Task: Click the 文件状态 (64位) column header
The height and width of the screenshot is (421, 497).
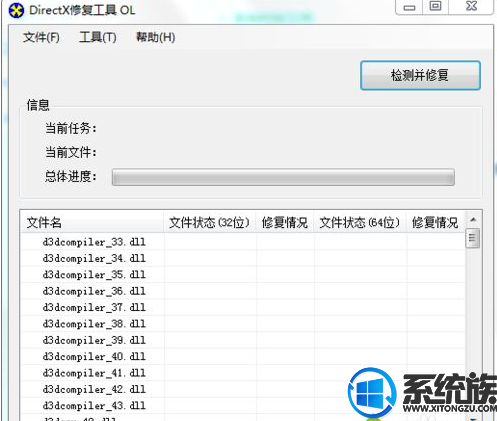Action: coord(360,222)
